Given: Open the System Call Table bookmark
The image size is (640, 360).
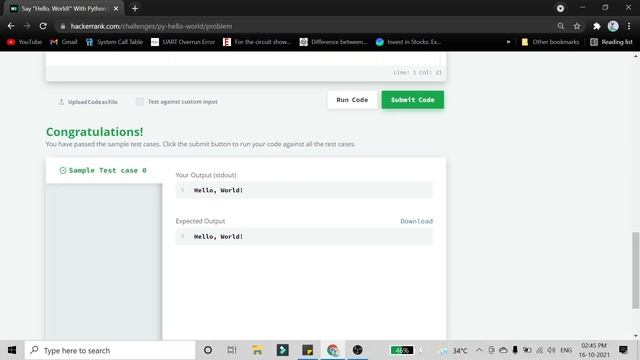Looking at the screenshot, I should click(x=115, y=42).
